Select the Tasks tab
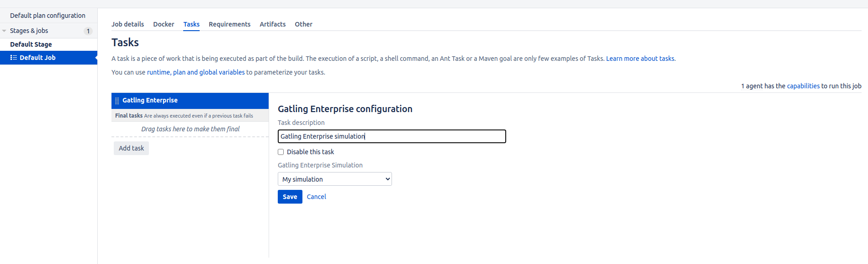Viewport: 868px width, 264px height. coord(191,24)
